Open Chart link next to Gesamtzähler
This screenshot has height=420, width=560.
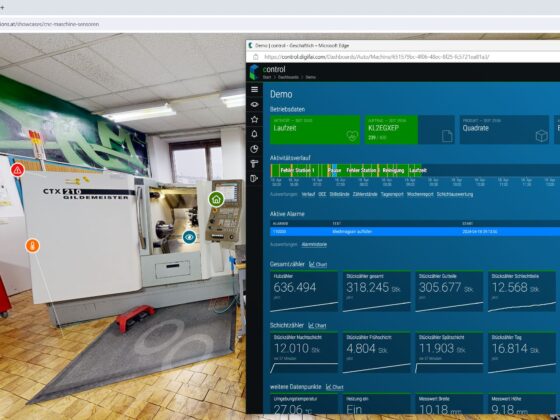tap(318, 264)
